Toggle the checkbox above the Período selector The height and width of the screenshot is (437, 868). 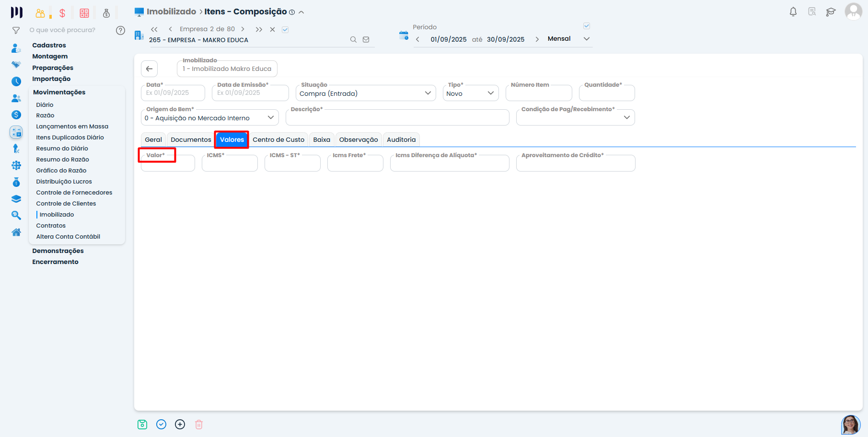click(587, 26)
